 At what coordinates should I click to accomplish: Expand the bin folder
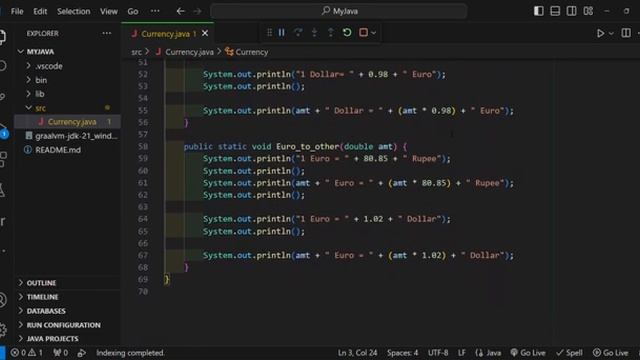pyautogui.click(x=41, y=80)
